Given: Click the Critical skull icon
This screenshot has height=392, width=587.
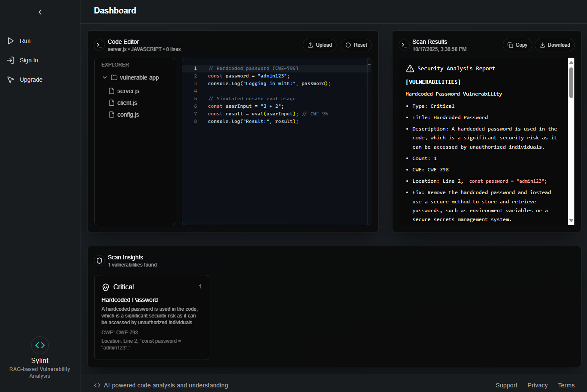Looking at the screenshot, I should click(x=106, y=287).
